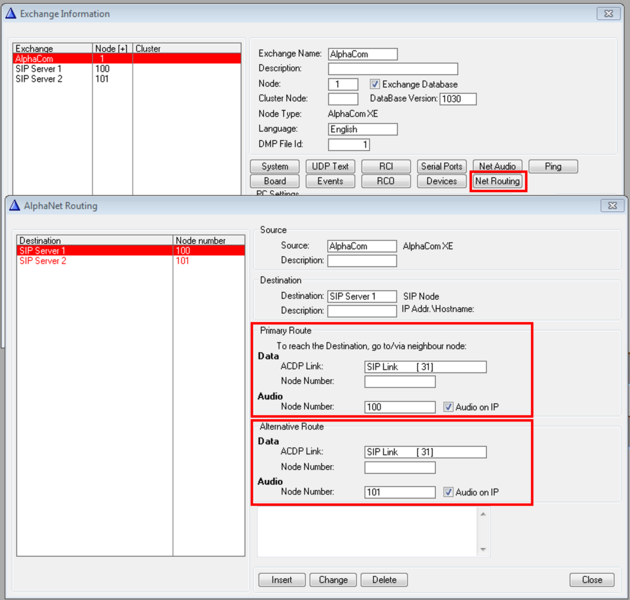The image size is (630, 600).
Task: Click the Delete button
Action: coord(384,580)
